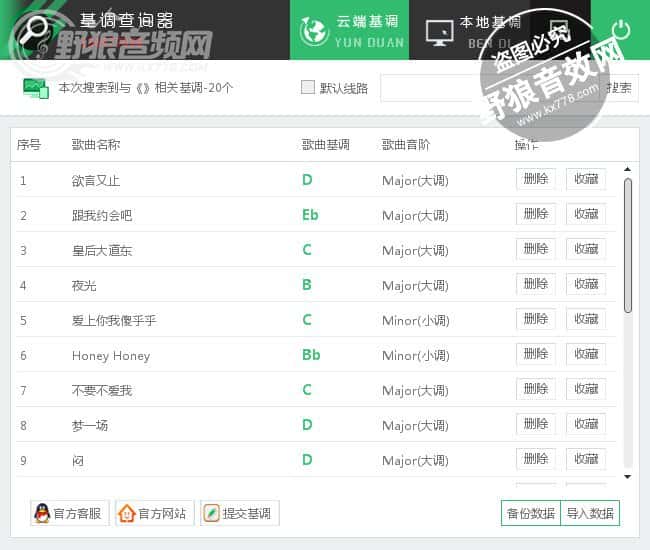
Task: Click the green power icon
Action: pos(621,30)
